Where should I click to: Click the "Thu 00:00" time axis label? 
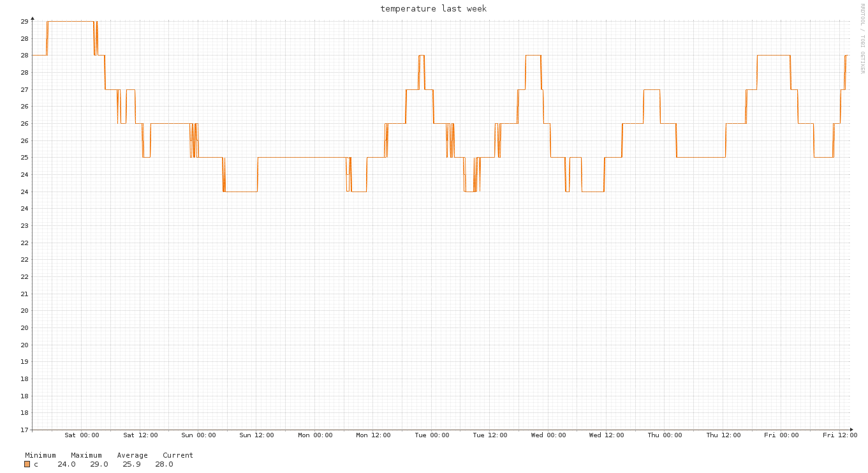click(x=665, y=435)
